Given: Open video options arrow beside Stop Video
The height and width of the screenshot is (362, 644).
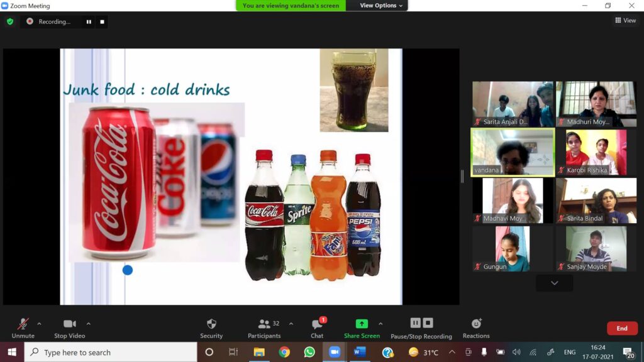Looking at the screenshot, I should [88, 324].
